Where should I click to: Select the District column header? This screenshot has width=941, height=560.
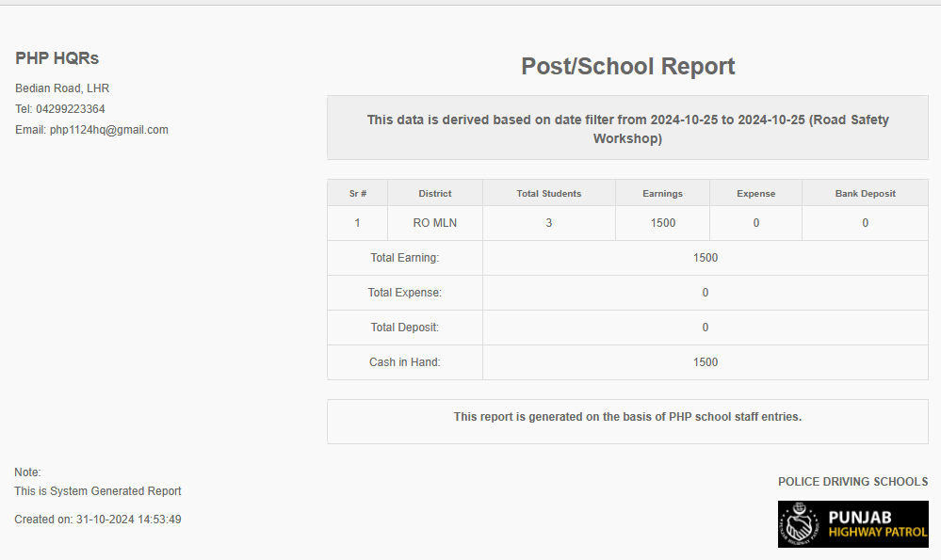tap(435, 193)
